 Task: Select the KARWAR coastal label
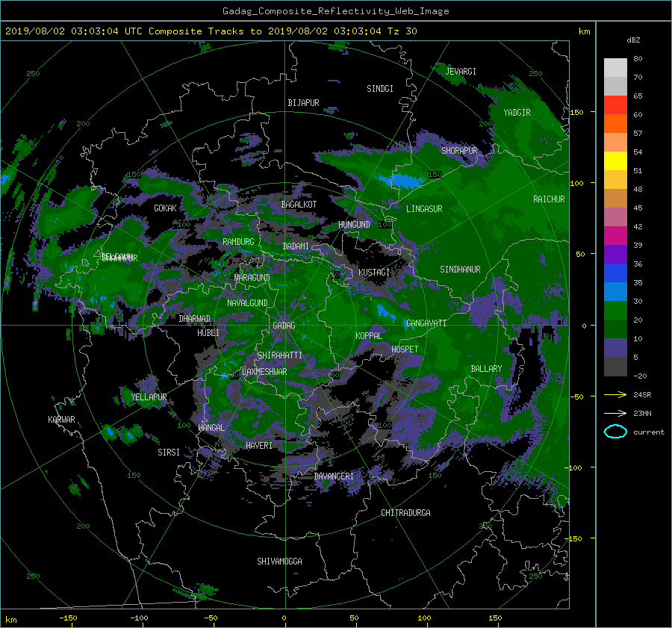pos(61,420)
